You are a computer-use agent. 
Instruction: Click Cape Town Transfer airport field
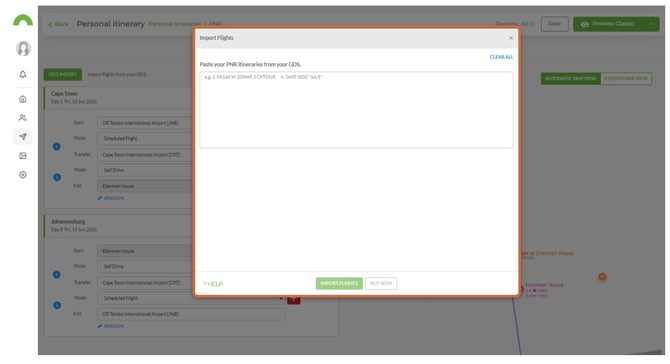(x=144, y=155)
